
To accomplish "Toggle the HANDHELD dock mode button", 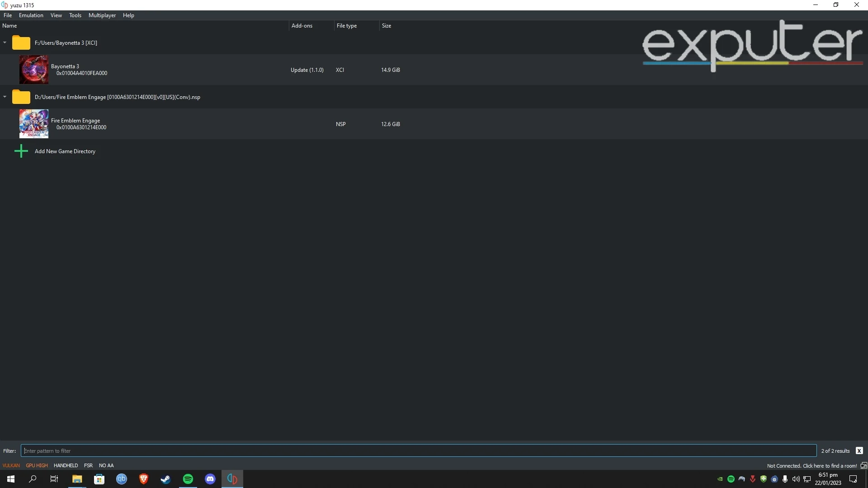I will (66, 465).
